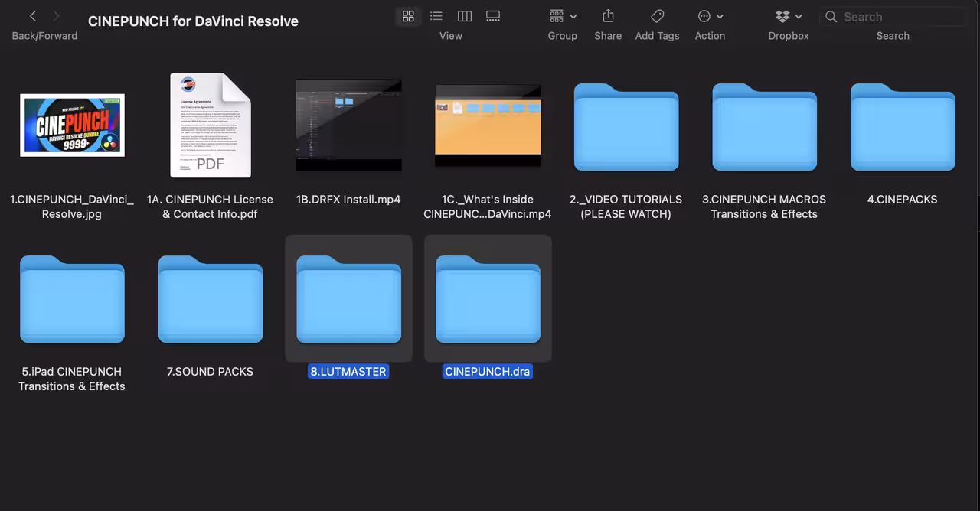Click the CINEPUNCH.dra file name label
This screenshot has height=511, width=980.
pos(488,372)
